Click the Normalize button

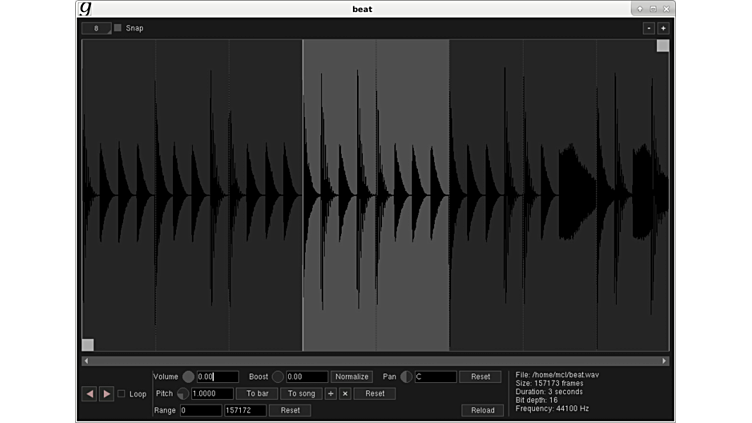pyautogui.click(x=352, y=377)
